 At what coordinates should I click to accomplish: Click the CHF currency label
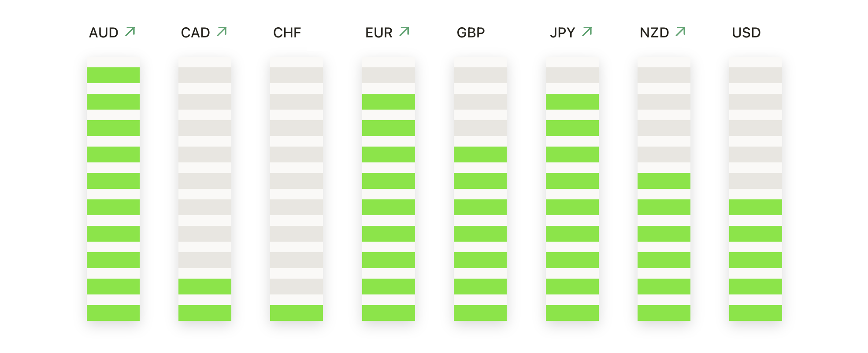pyautogui.click(x=287, y=33)
